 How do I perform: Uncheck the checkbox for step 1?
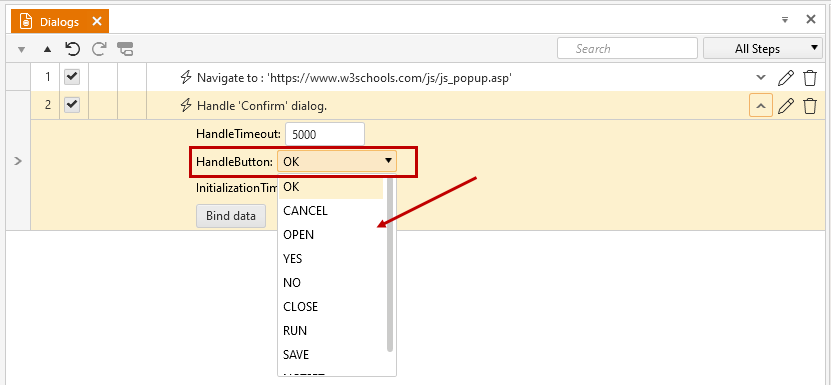(x=72, y=77)
